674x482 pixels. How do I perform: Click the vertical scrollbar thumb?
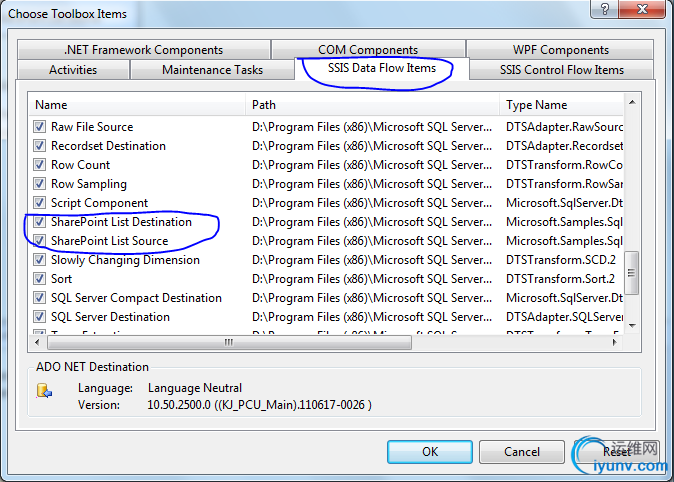(631, 273)
